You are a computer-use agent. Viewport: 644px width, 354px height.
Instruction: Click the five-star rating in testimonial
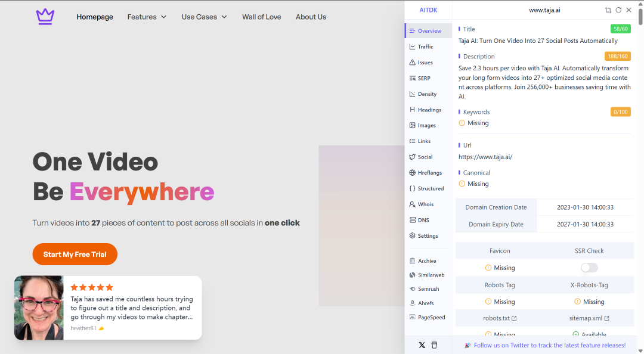[92, 287]
